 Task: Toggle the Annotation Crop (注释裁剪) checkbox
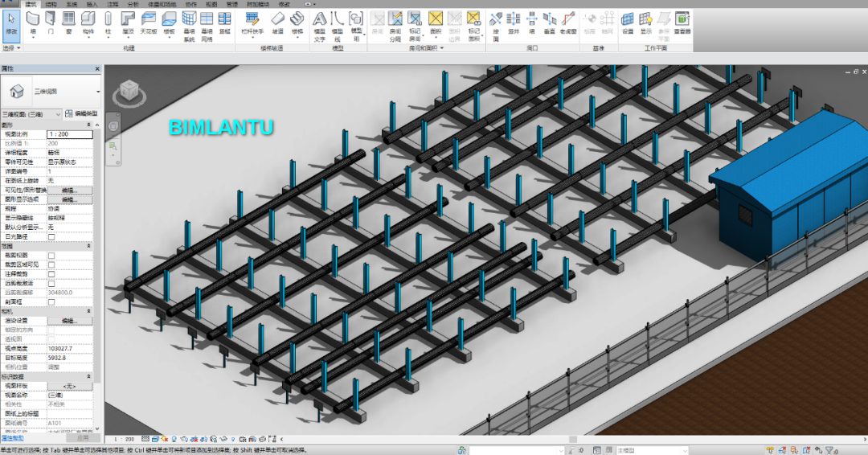click(51, 275)
